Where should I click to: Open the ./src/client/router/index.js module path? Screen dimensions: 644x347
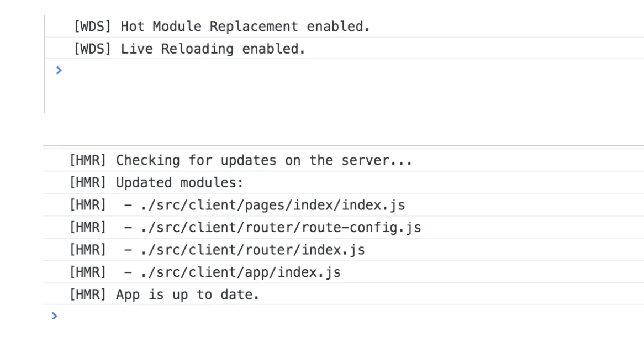[x=251, y=250]
